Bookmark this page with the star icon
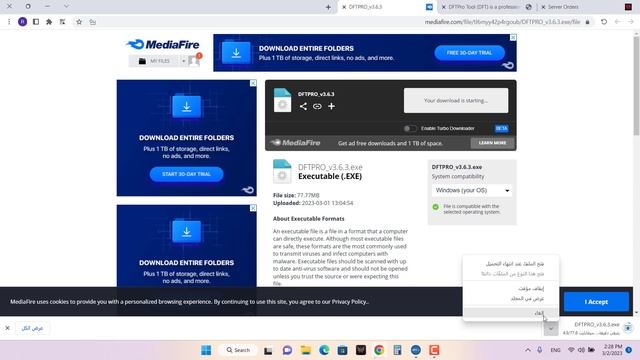The height and width of the screenshot is (360, 640). pos(79,22)
